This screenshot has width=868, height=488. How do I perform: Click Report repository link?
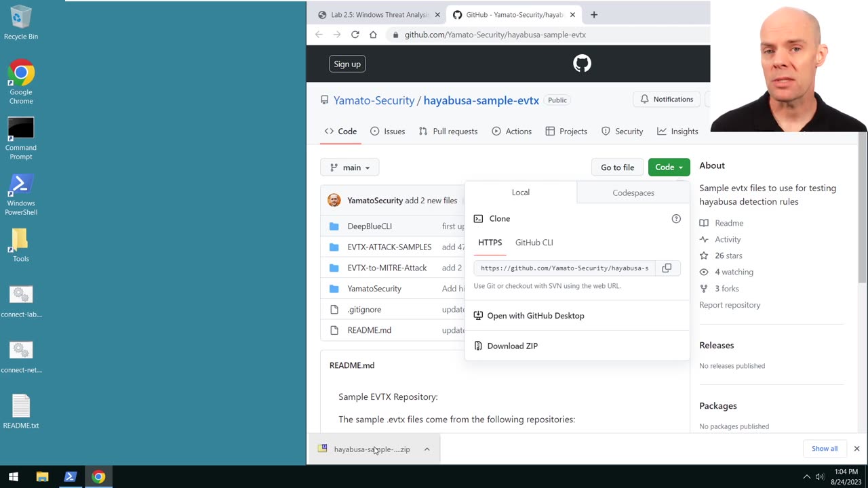(730, 305)
